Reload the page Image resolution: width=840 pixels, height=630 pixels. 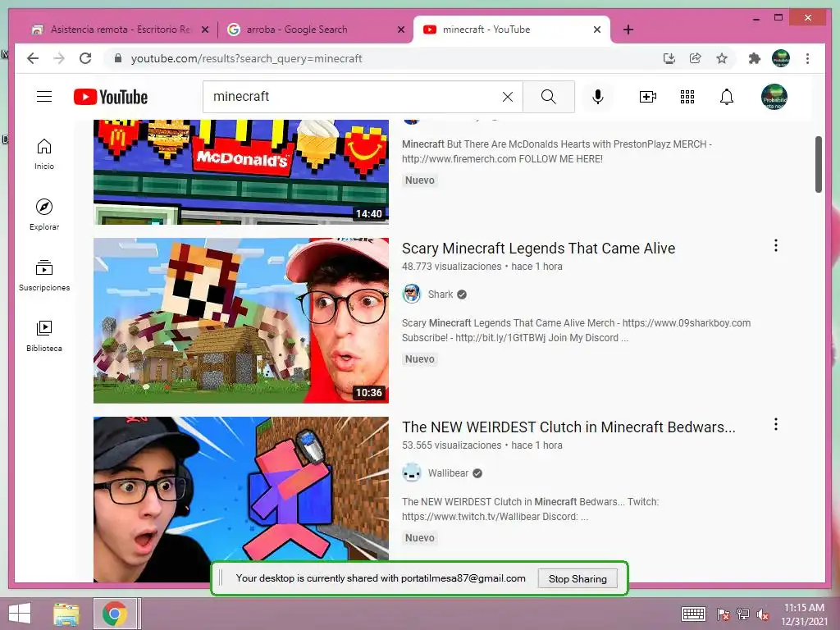click(x=85, y=58)
